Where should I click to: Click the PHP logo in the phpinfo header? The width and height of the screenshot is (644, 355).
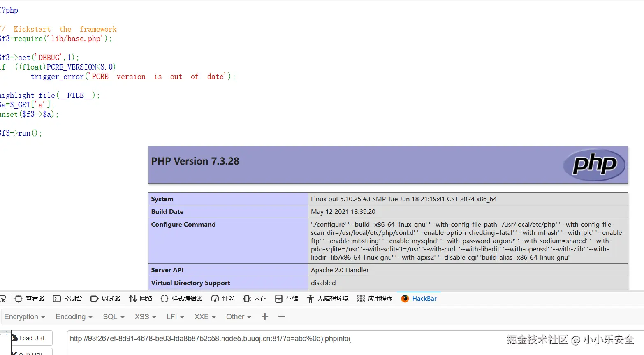click(x=594, y=165)
